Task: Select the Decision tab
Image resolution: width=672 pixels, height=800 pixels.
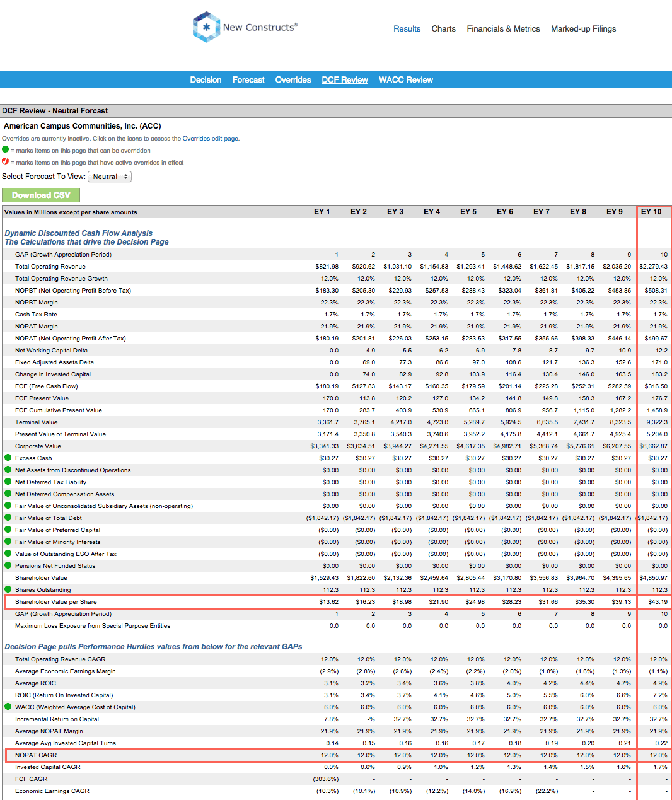Action: pos(206,79)
